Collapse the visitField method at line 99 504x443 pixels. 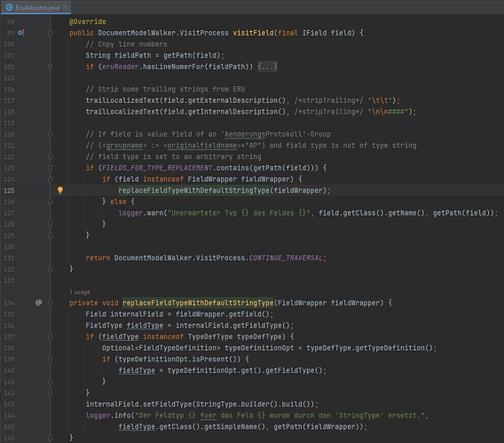click(51, 33)
